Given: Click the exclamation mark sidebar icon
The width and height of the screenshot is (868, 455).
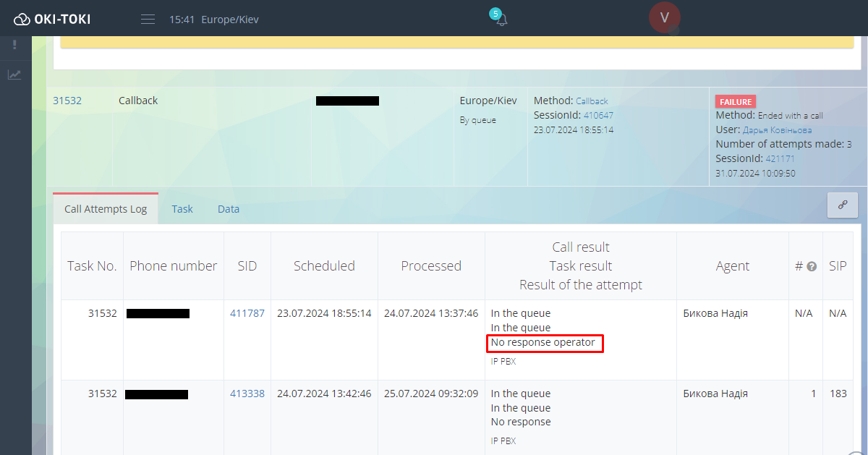Looking at the screenshot, I should [x=14, y=45].
